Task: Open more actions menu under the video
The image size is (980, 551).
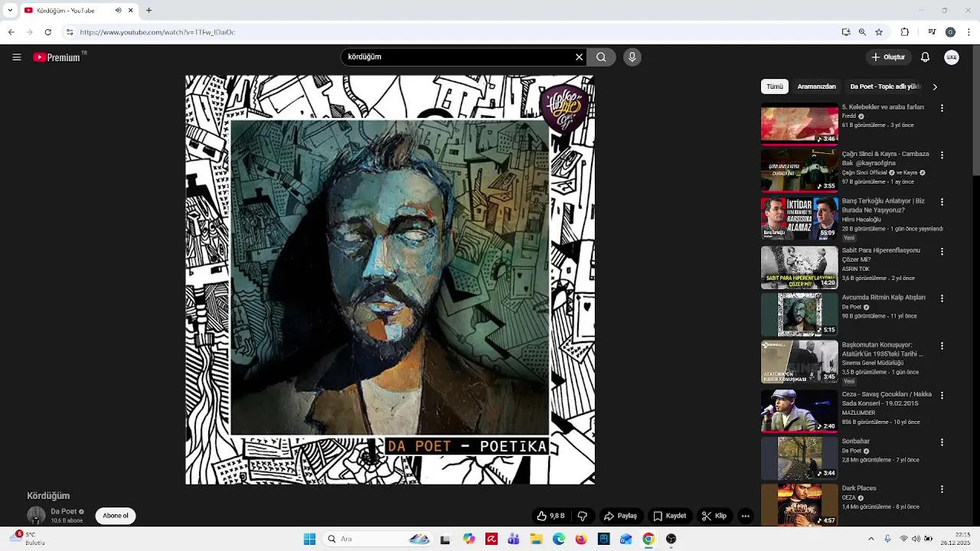Action: tap(745, 516)
